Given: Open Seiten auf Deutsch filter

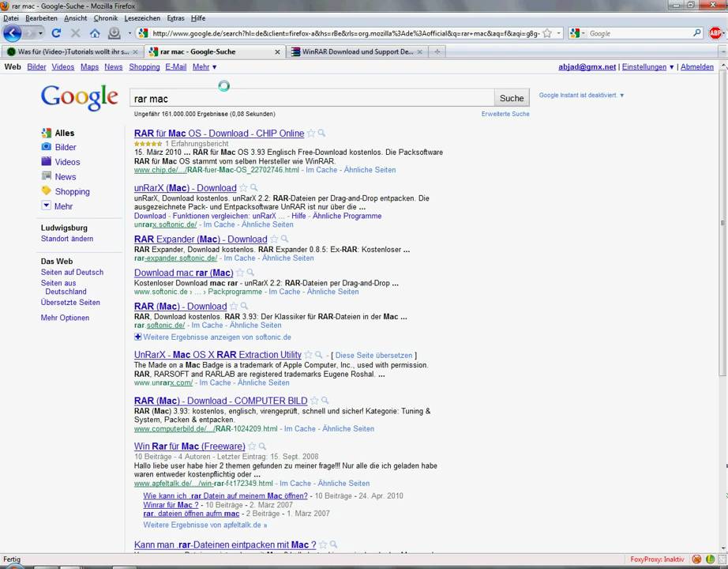Looking at the screenshot, I should tap(72, 272).
